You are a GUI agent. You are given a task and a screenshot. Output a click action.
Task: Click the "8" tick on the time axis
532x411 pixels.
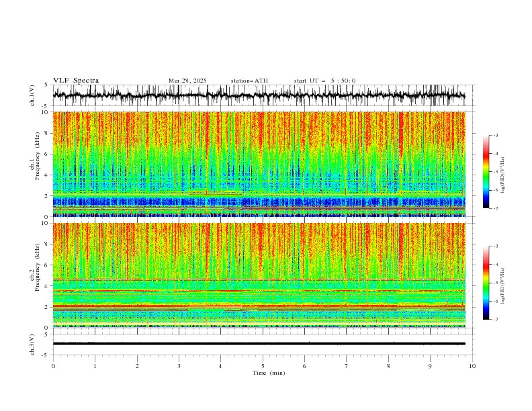coord(388,366)
